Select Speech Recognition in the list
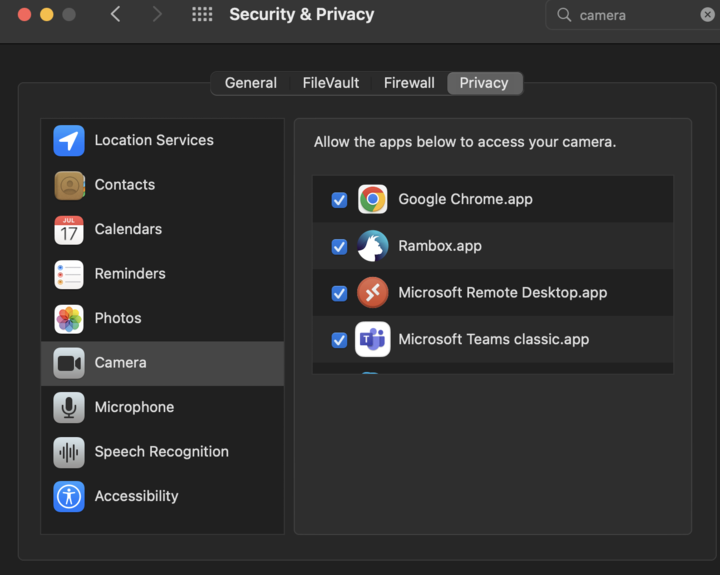 162,452
